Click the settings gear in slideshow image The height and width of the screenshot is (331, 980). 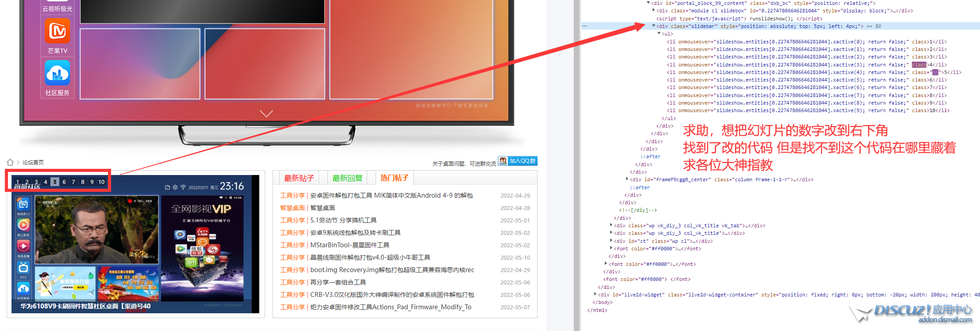(175, 187)
